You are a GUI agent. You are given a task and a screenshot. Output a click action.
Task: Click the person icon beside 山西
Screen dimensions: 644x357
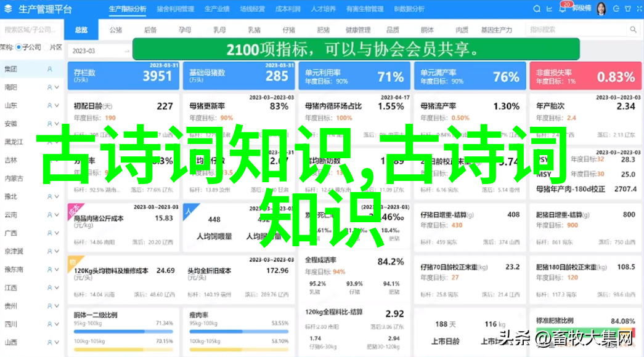(x=50, y=342)
